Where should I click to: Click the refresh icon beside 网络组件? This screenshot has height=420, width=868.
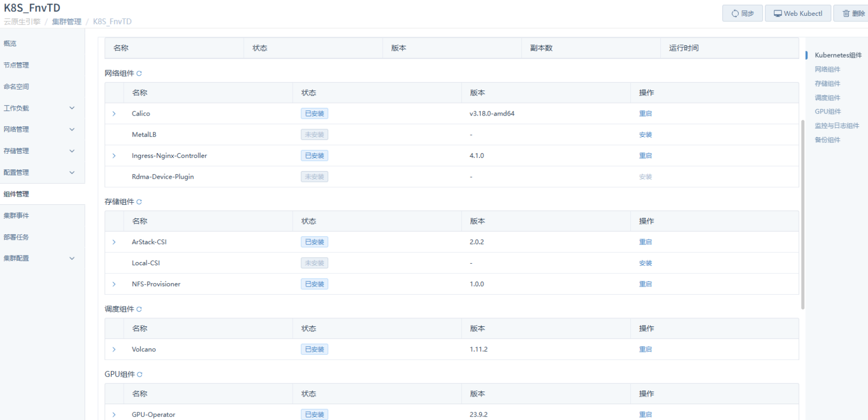[x=139, y=73]
